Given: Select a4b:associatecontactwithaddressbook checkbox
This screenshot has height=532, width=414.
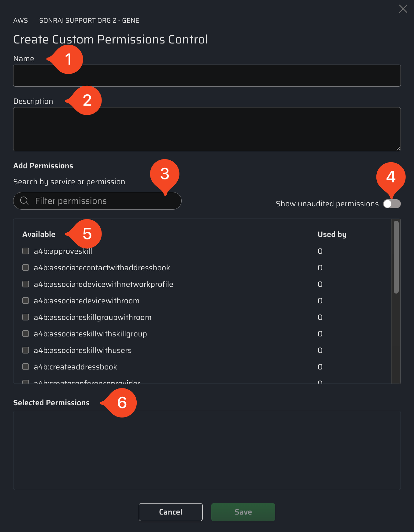Looking at the screenshot, I should (26, 268).
